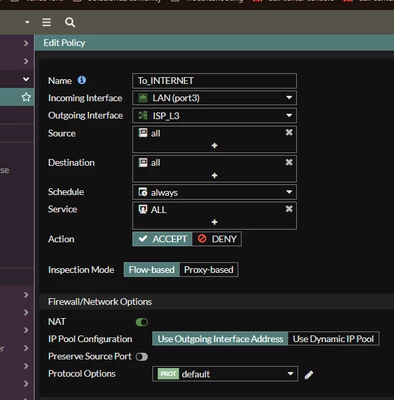Screen dimensions: 394x400
Task: Select Proxy-based inspection mode
Action: [x=209, y=270]
